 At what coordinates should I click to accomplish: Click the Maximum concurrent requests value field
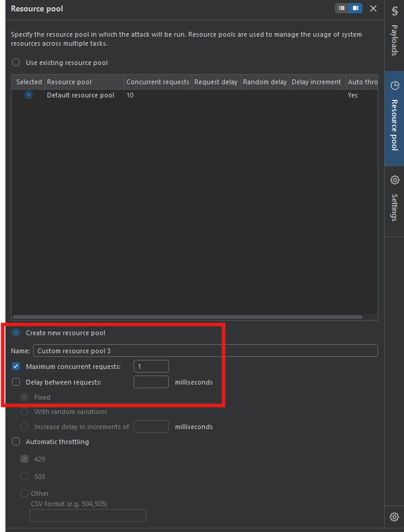click(151, 367)
